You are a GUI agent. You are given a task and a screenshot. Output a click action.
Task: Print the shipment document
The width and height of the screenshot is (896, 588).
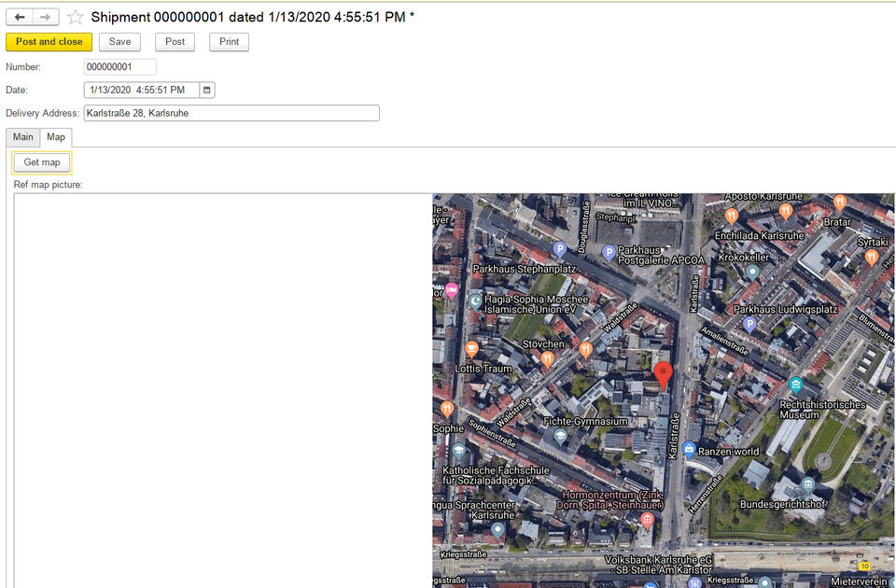pyautogui.click(x=230, y=42)
